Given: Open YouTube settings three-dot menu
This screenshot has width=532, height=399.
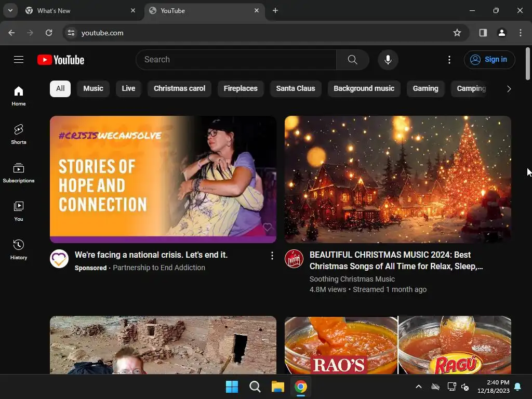Looking at the screenshot, I should pos(449,60).
